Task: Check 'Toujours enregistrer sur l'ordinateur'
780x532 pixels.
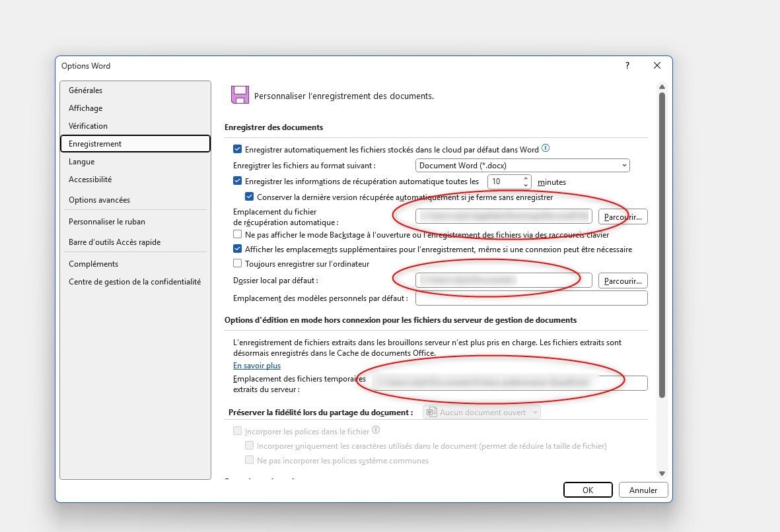Action: point(237,263)
